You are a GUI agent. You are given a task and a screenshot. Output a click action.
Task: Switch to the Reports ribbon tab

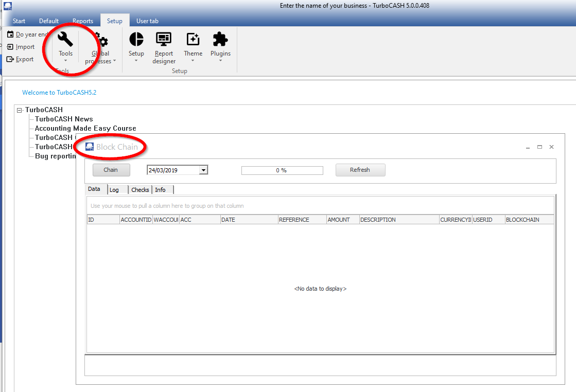pyautogui.click(x=83, y=21)
